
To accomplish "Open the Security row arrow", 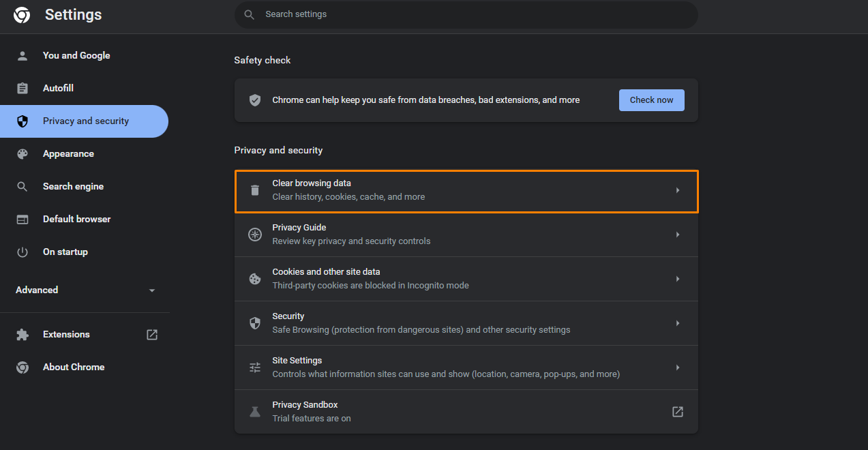I will tap(678, 323).
